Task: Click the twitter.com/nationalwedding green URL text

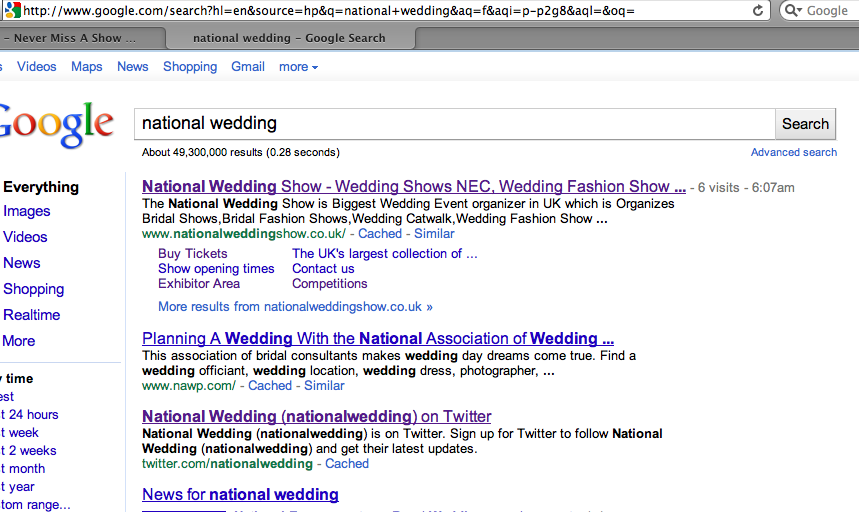Action: click(227, 464)
